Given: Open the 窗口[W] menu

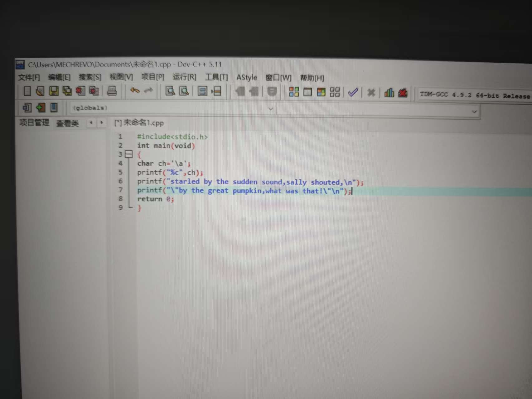Looking at the screenshot, I should click(278, 78).
